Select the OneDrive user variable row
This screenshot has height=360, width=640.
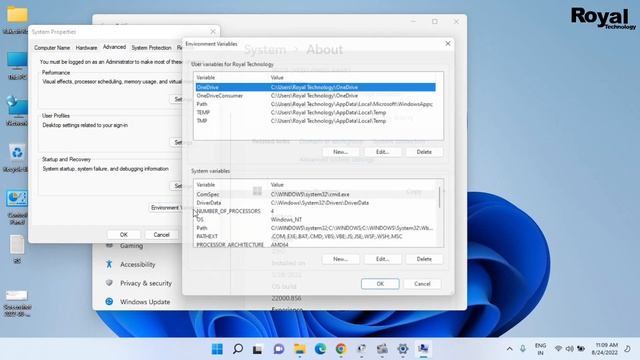pos(316,87)
